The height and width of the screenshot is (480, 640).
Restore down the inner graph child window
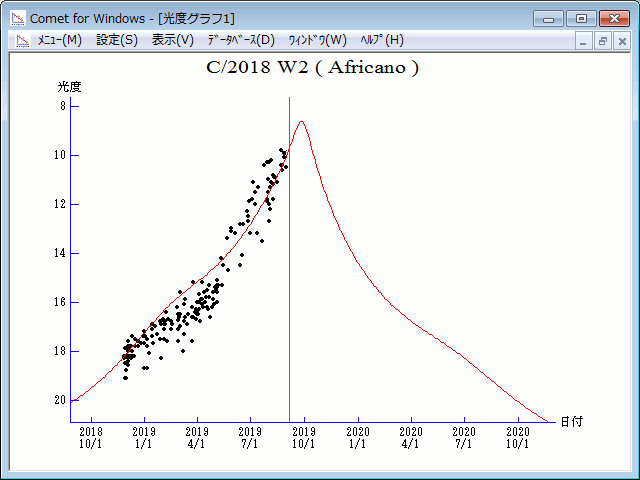point(603,41)
